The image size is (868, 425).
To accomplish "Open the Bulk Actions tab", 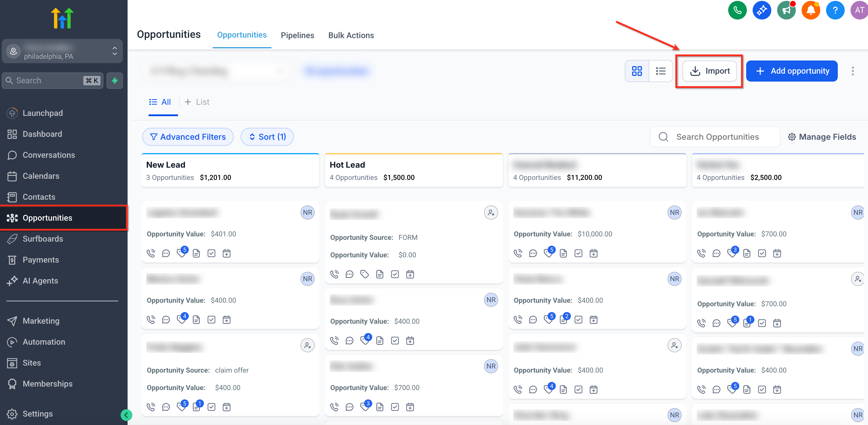I will 351,35.
